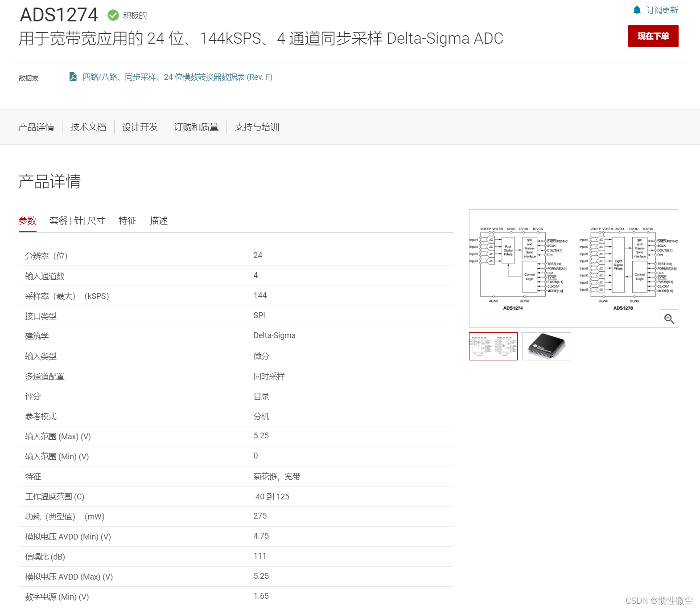Viewport: 700px width, 609px height.
Task: Click the 评分 value 目录
Action: pos(261,396)
